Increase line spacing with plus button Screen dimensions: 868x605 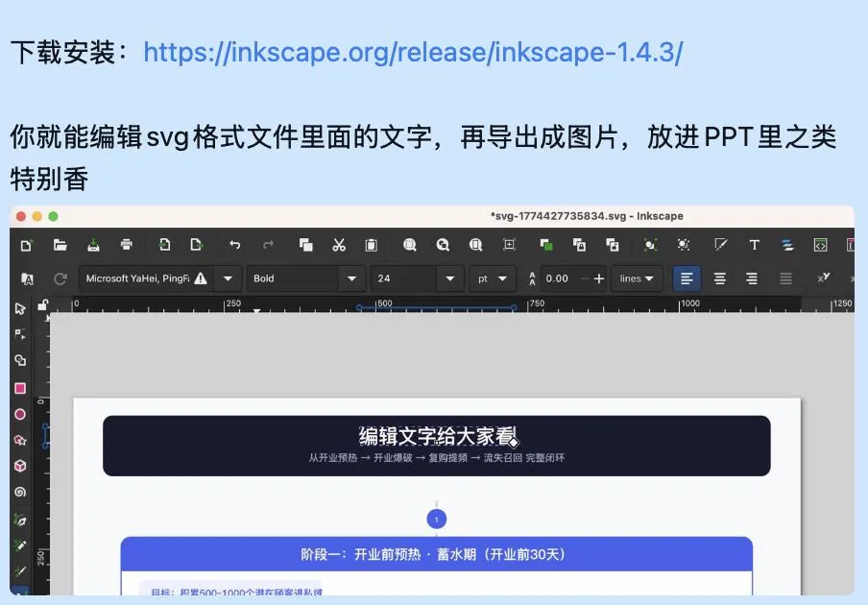point(598,278)
